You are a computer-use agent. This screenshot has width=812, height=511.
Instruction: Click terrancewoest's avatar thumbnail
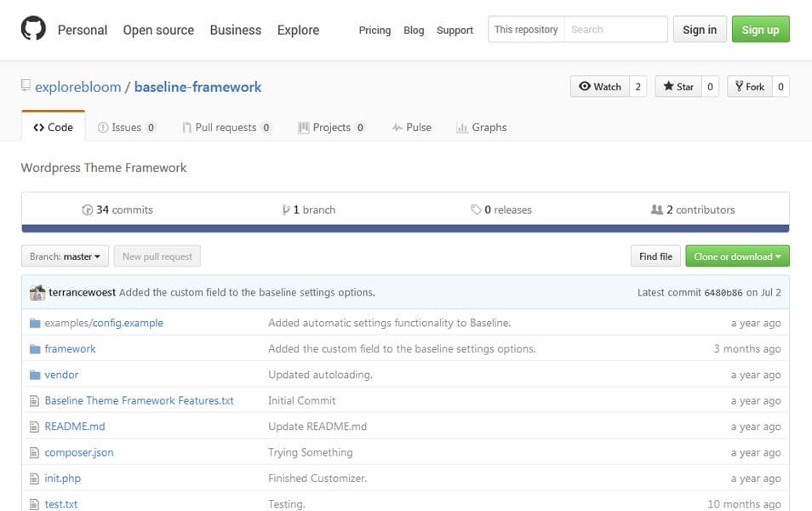click(37, 291)
